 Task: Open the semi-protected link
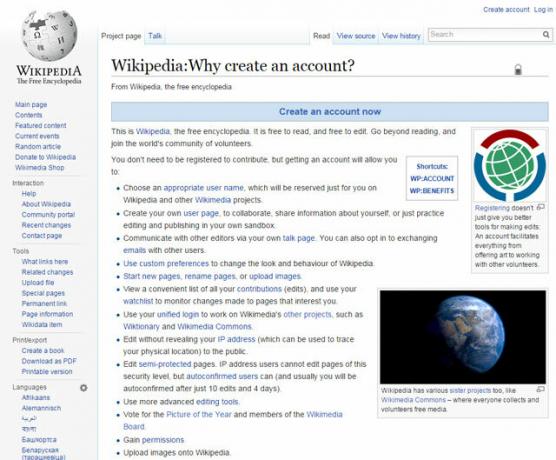pos(165,364)
